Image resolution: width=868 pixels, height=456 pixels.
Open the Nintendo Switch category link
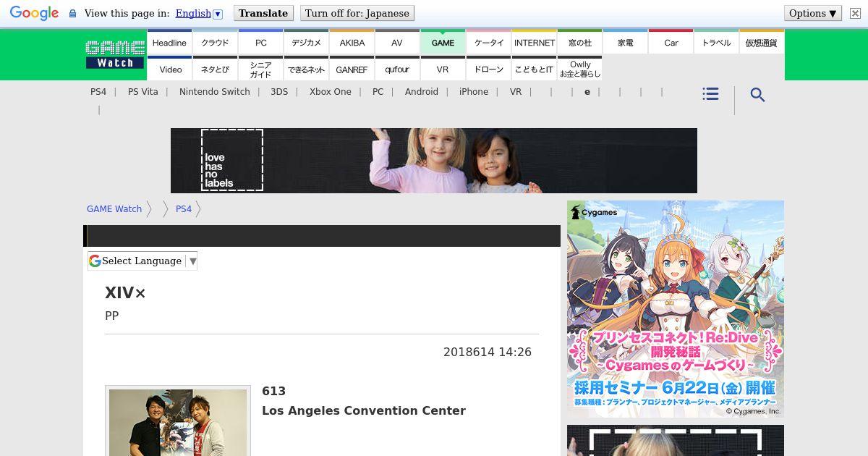(214, 92)
